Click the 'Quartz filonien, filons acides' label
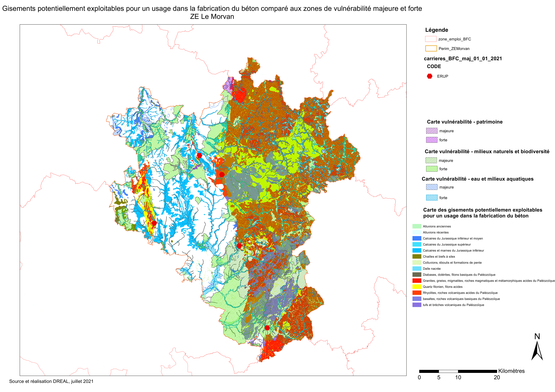Image resolution: width=555 pixels, height=392 pixels. pos(443,287)
